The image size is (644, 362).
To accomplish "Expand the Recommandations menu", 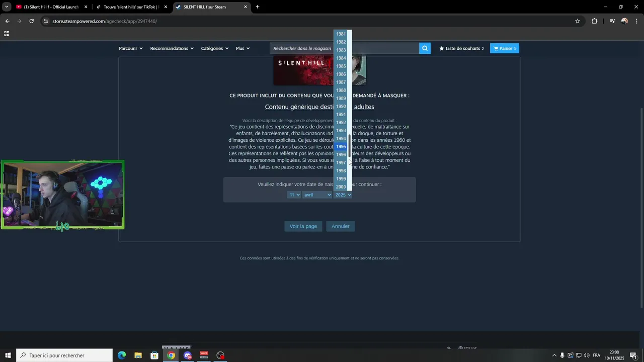I will point(172,48).
